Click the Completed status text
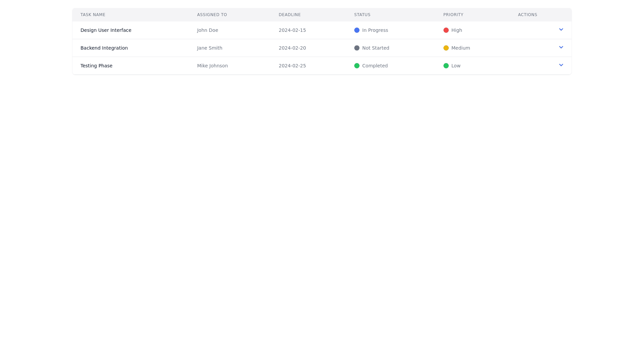This screenshot has height=362, width=644. [375, 66]
